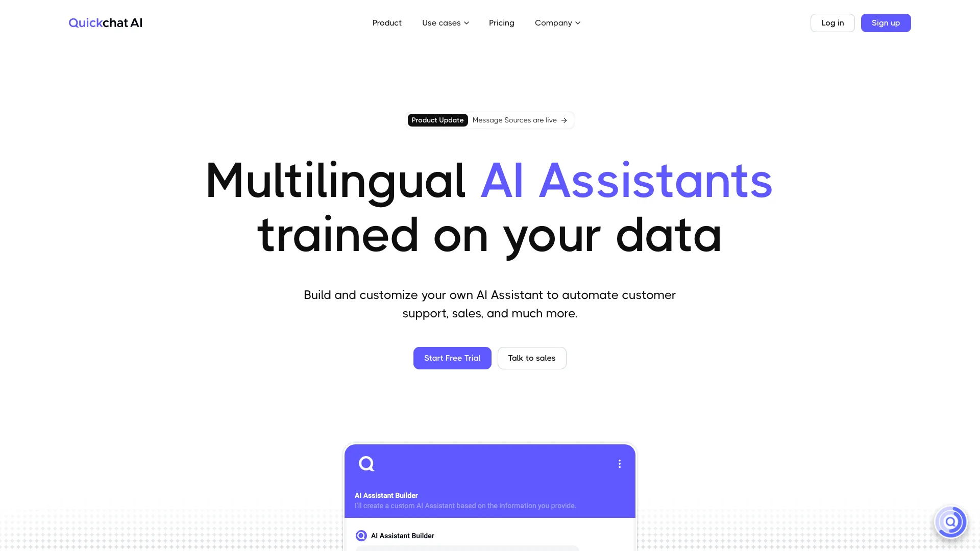Click the circular Quickchat launcher icon bottom right
Image resolution: width=980 pixels, height=551 pixels.
pyautogui.click(x=951, y=522)
